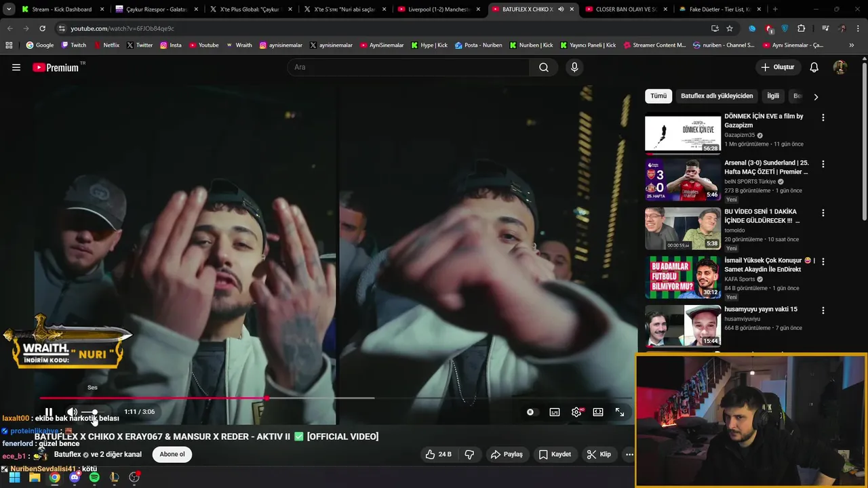Click the address bar URL
This screenshot has height=488, width=868.
click(x=123, y=28)
